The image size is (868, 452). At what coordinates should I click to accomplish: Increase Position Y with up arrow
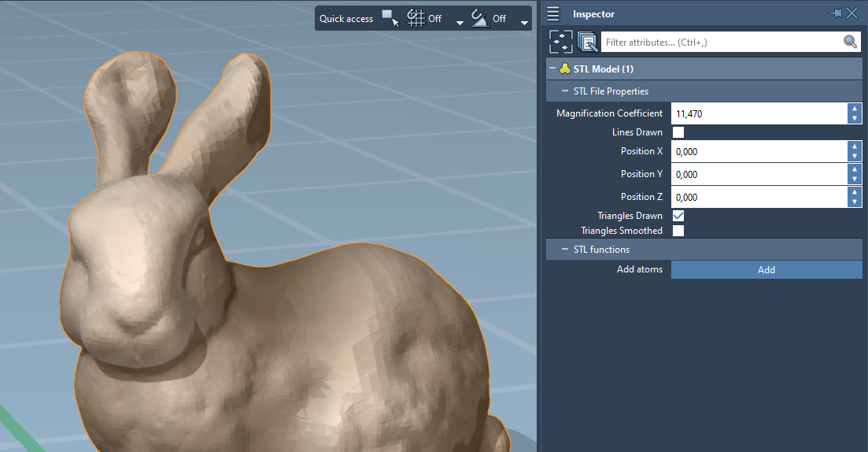point(855,169)
